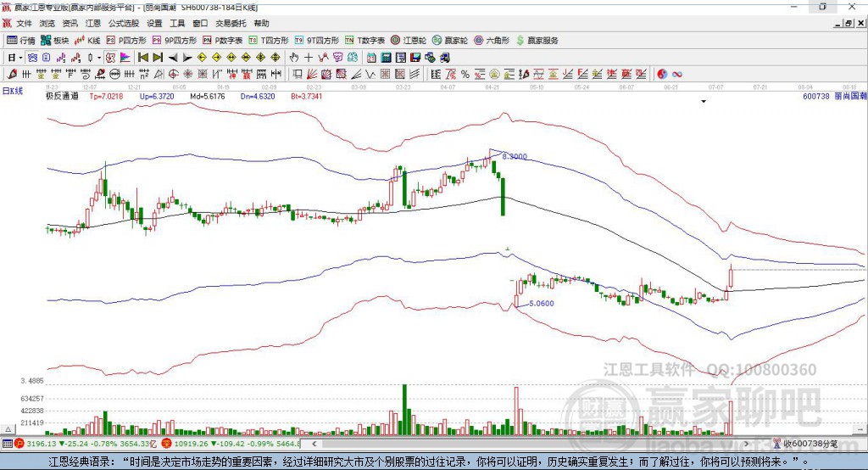Image resolution: width=868 pixels, height=470 pixels.
Task: Open the calculator icon
Action: (387, 58)
